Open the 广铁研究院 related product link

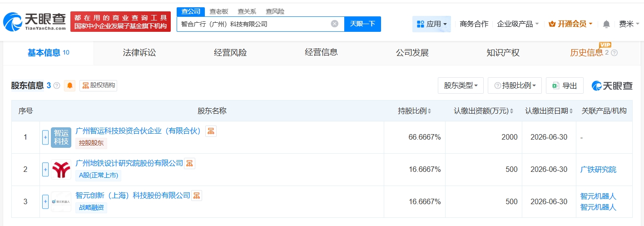tap(598, 170)
